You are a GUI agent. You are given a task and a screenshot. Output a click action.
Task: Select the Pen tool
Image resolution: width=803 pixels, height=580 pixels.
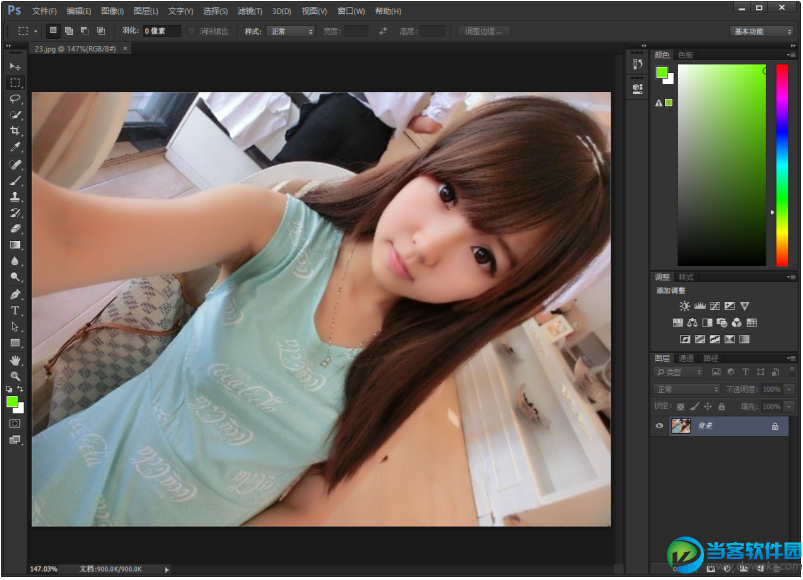(15, 294)
